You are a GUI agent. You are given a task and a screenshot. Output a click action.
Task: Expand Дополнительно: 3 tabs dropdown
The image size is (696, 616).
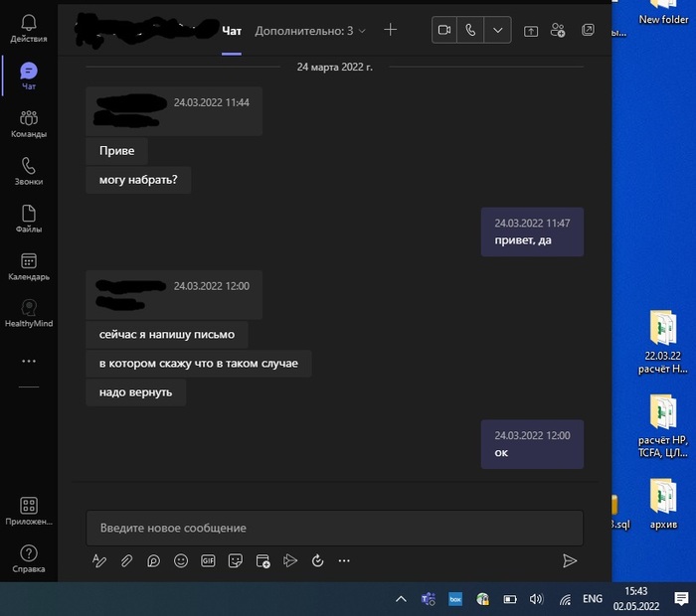[310, 31]
